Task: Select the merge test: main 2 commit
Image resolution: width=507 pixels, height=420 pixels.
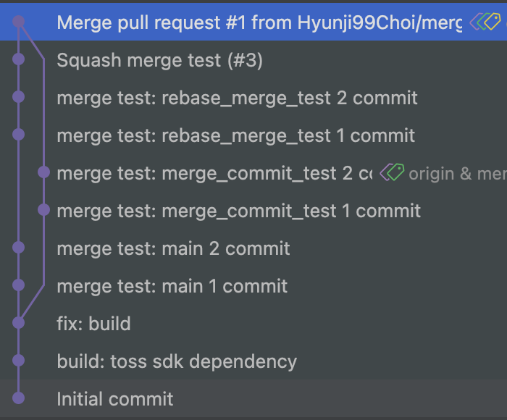Action: click(x=173, y=248)
